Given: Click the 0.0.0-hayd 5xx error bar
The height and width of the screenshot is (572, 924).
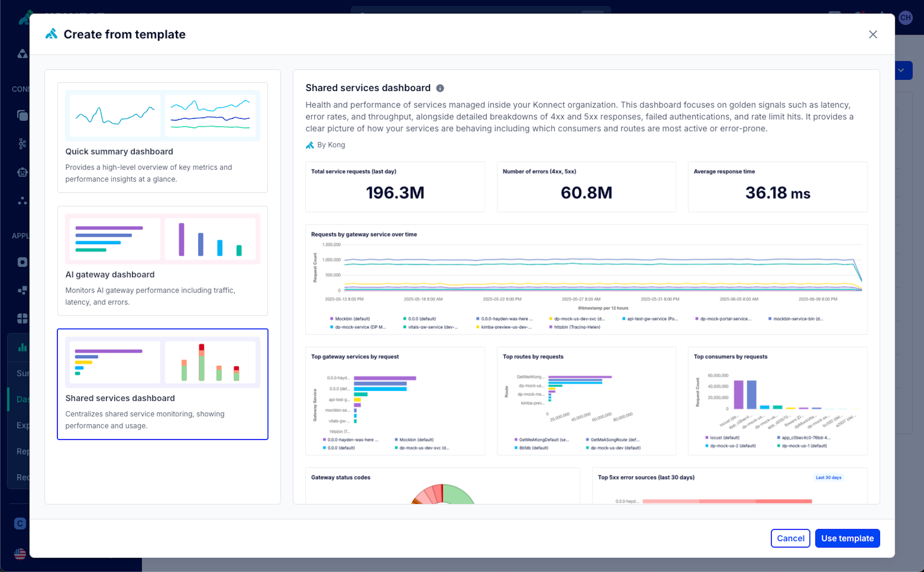Looking at the screenshot, I should [727, 501].
